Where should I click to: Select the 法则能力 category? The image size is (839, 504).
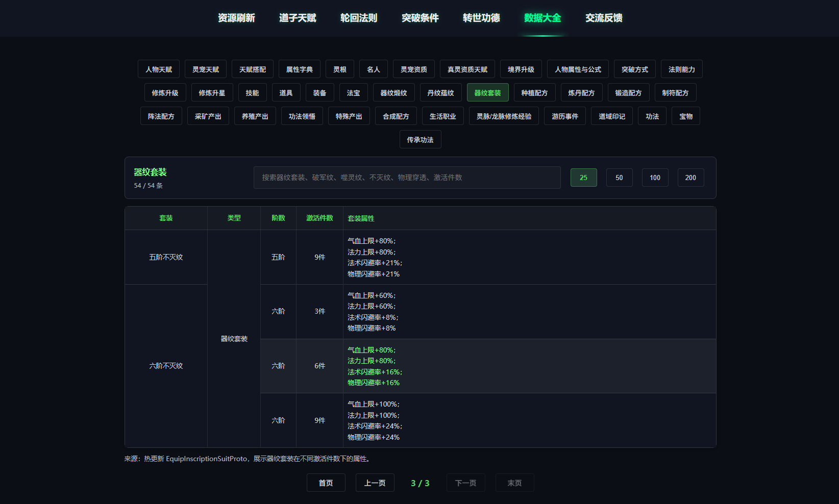point(682,69)
